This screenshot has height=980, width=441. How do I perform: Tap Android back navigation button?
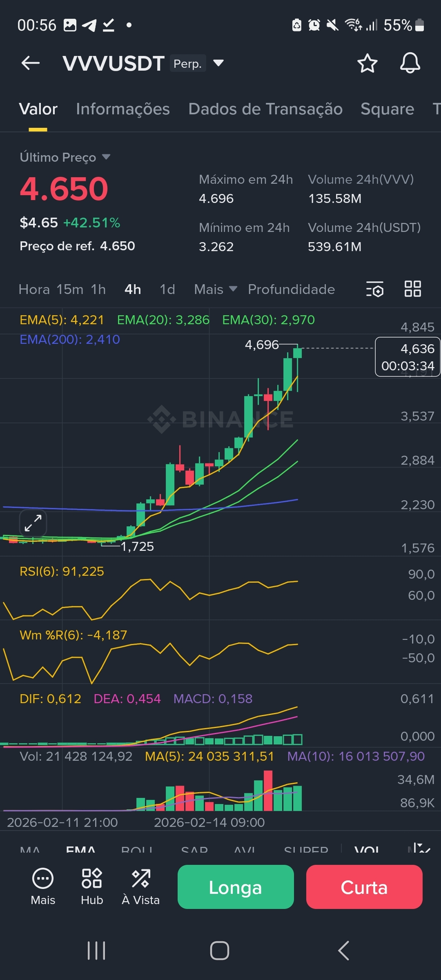click(344, 951)
